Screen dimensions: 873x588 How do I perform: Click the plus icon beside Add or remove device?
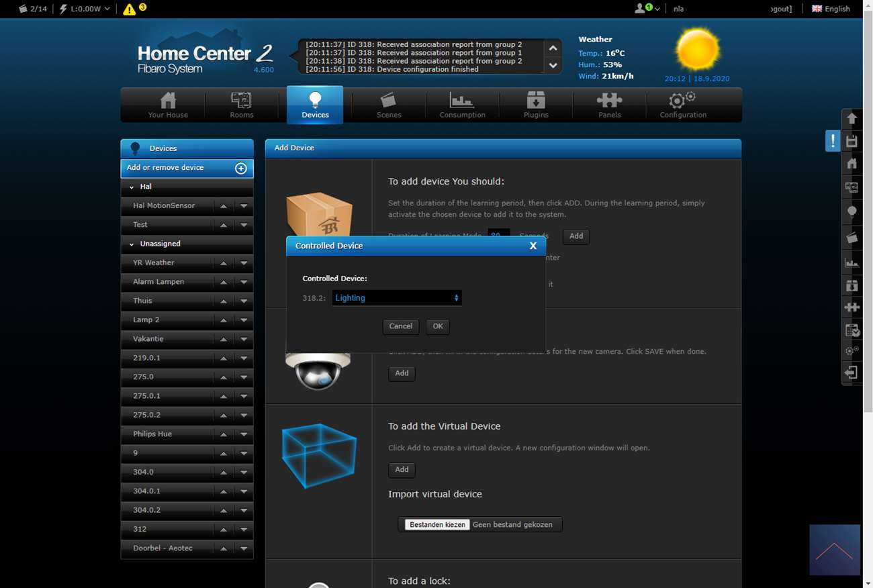pyautogui.click(x=240, y=168)
